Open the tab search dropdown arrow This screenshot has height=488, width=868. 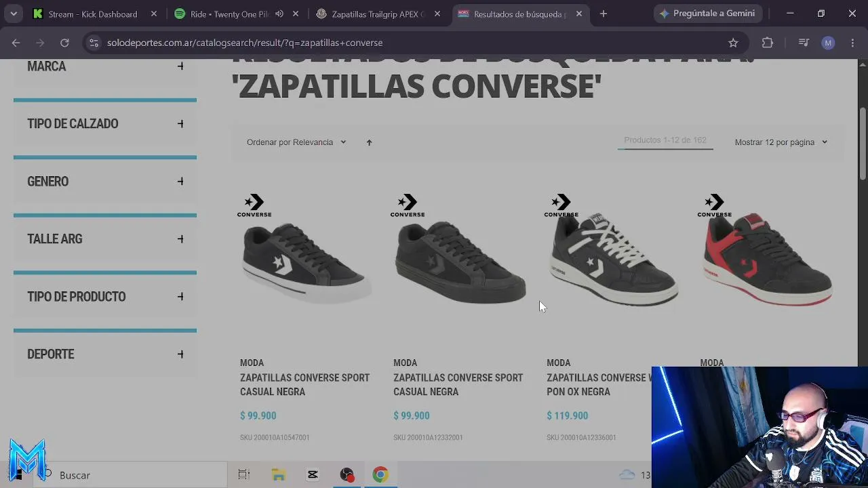14,14
